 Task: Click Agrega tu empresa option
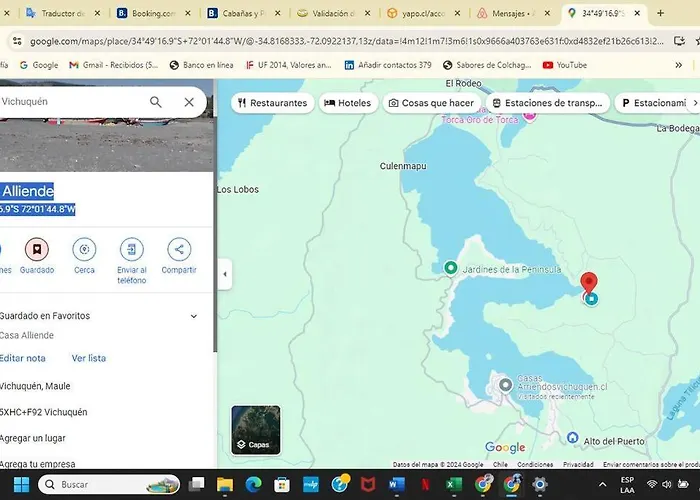(x=38, y=464)
